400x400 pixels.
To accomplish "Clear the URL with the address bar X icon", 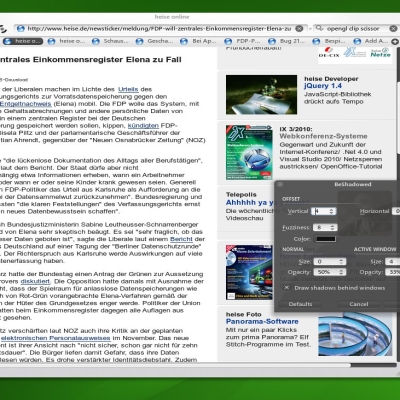I will pos(299,29).
